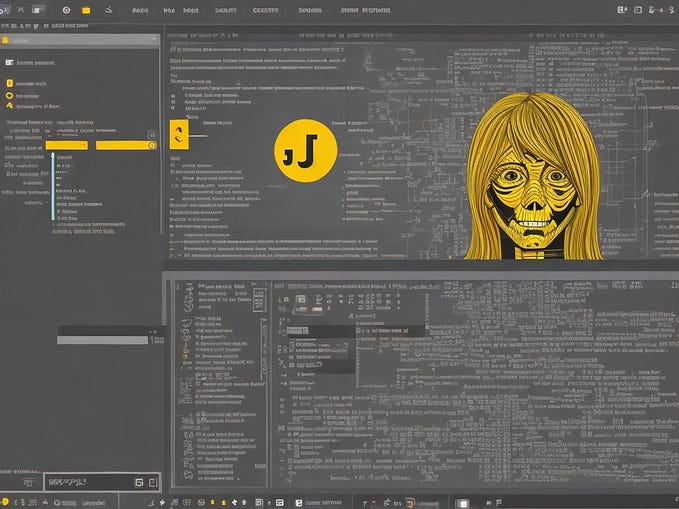Select the yellow triangle icon row in left panel

[32, 106]
